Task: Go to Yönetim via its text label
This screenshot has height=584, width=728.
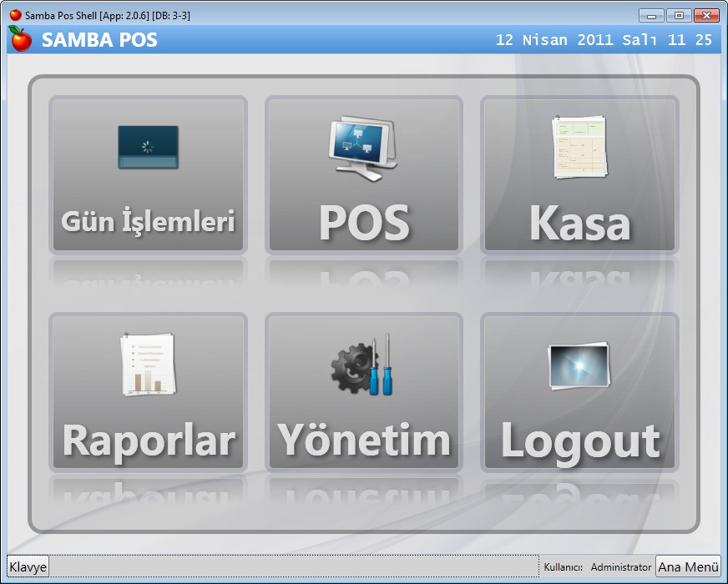Action: pos(364,440)
